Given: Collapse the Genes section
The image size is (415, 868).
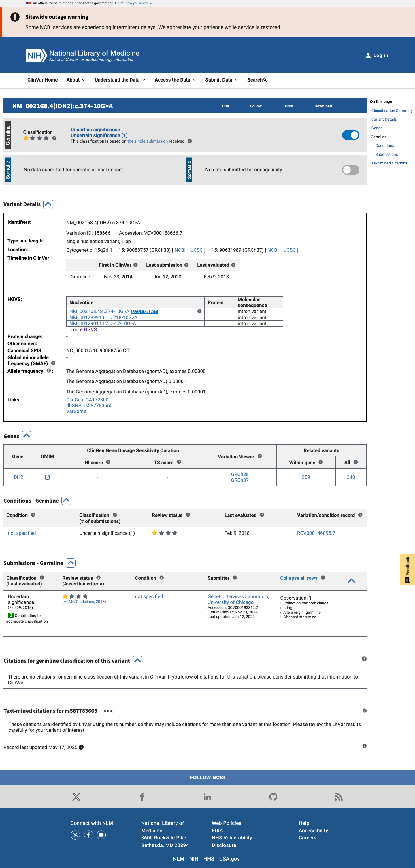Looking at the screenshot, I should point(27,436).
